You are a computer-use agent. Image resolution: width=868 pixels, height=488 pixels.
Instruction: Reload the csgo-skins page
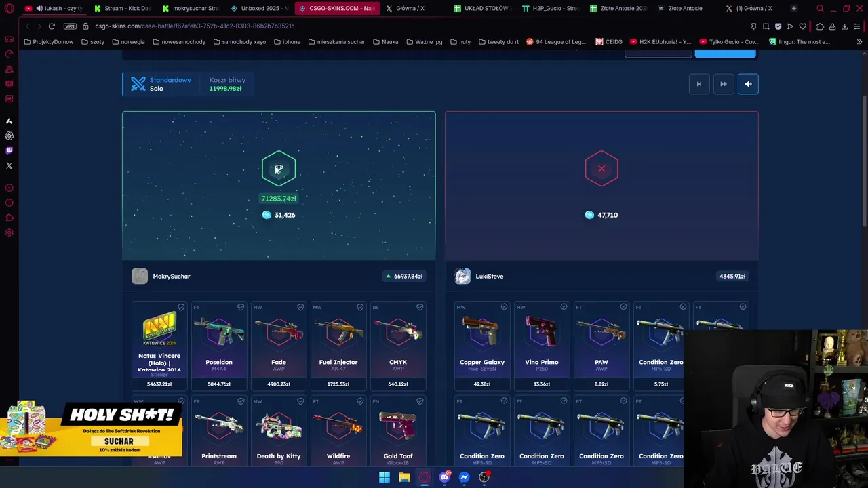coord(52,26)
